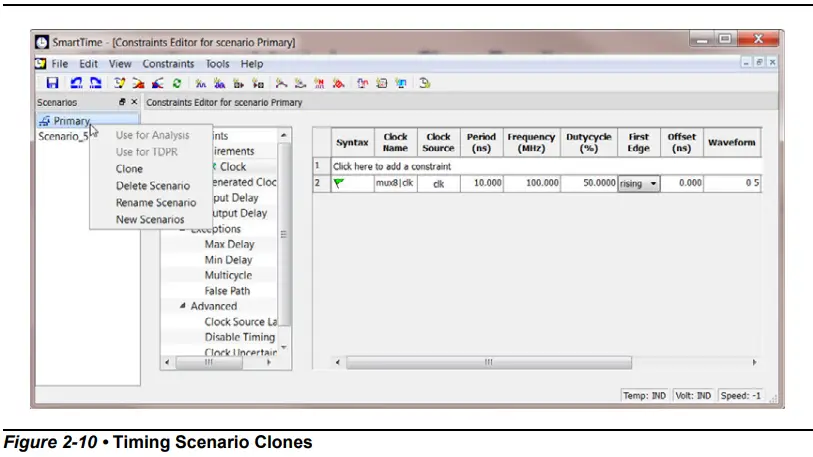Collapse the Exceptions tree node

coord(183,229)
